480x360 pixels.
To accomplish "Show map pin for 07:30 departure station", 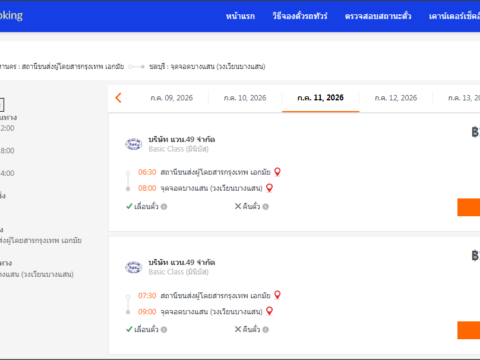I will [277, 295].
